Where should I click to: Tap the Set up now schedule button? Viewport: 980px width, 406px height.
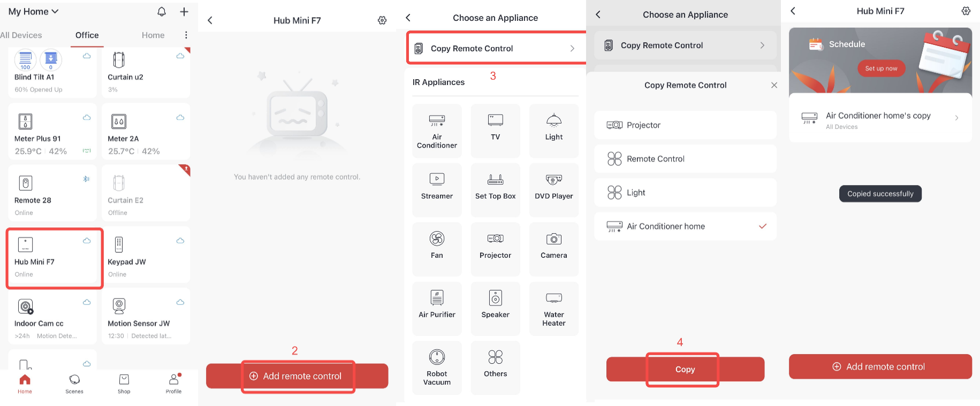click(x=881, y=68)
